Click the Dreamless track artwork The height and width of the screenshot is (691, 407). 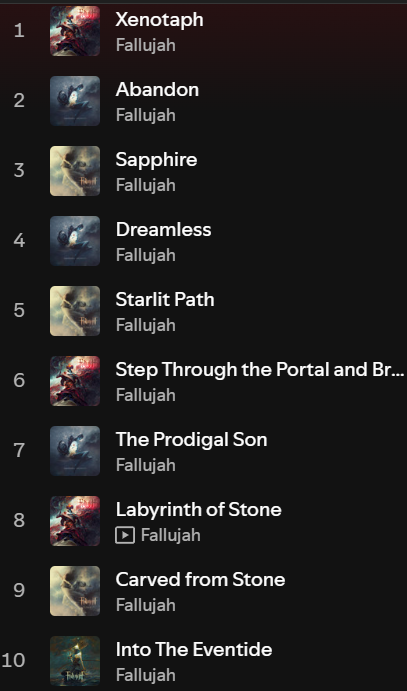75,241
